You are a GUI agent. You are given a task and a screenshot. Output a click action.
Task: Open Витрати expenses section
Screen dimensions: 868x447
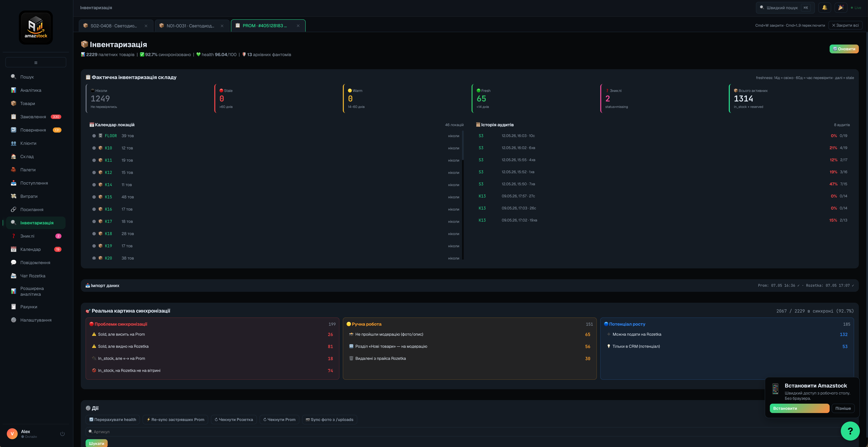coord(36,196)
